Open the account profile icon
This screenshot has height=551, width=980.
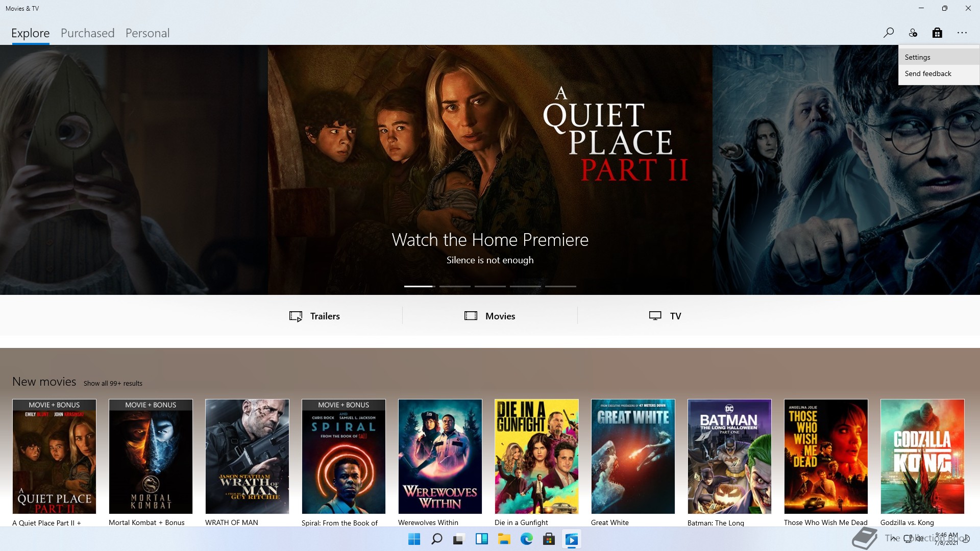coord(913,33)
